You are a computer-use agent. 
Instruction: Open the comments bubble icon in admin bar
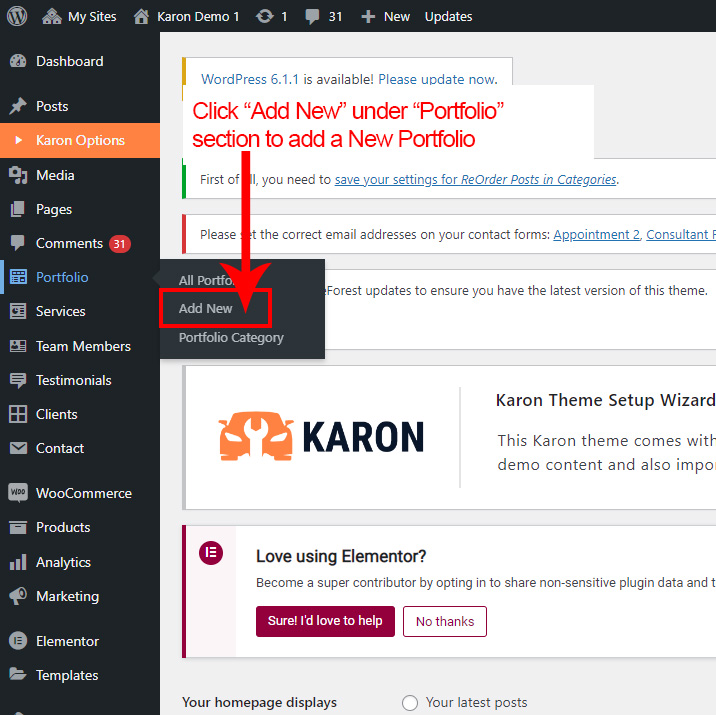pos(313,16)
